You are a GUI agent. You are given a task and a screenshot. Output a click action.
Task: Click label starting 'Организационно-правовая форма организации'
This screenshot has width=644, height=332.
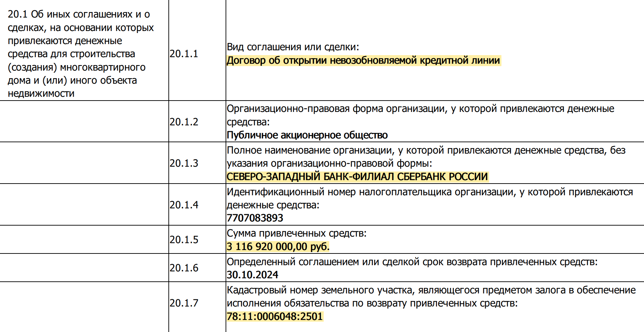pos(420,115)
